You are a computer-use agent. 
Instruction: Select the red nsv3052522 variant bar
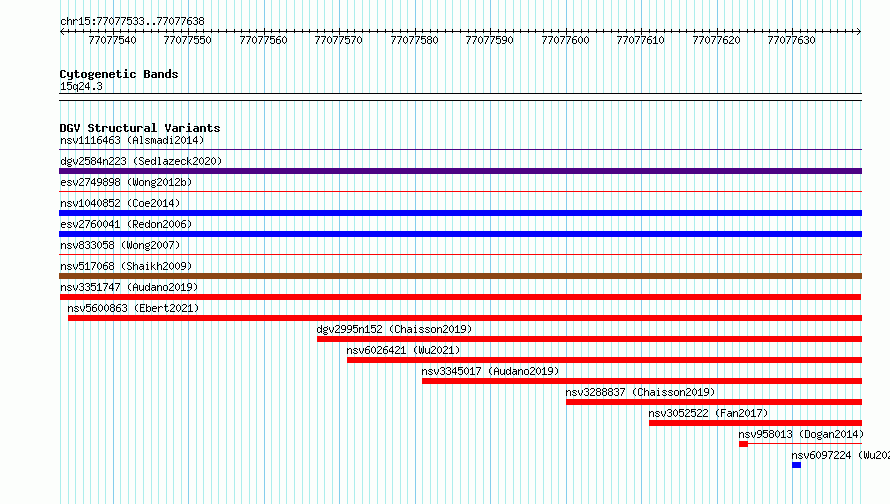(755, 423)
